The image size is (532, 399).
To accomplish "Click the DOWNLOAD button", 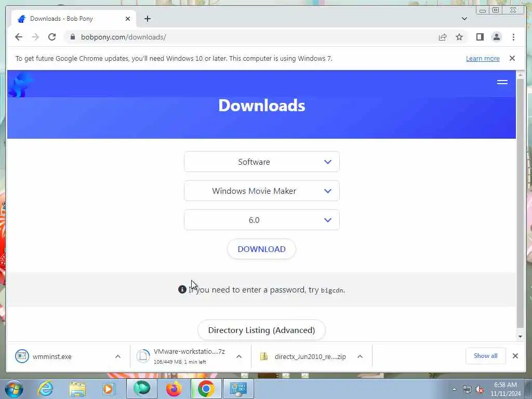I will pos(262,249).
